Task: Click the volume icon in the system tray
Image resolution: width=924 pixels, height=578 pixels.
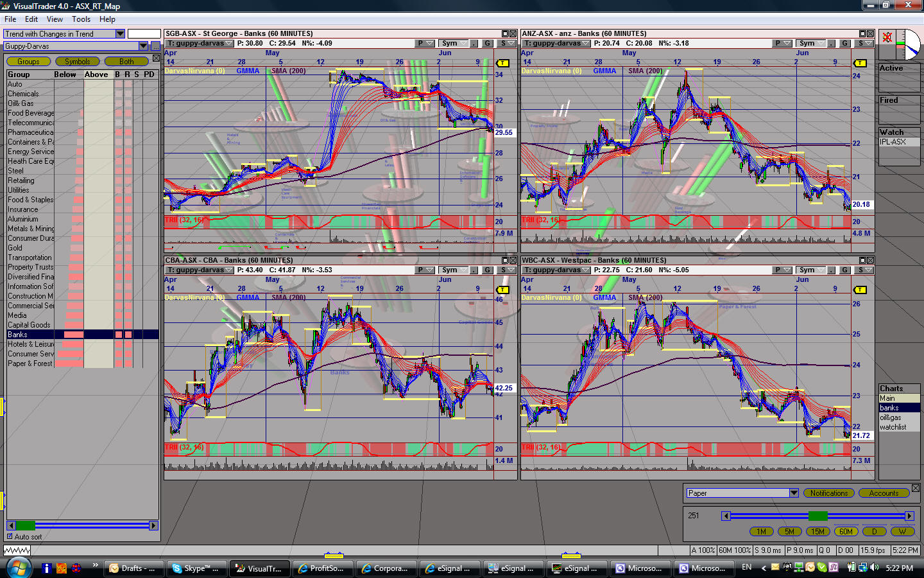Action: [874, 567]
